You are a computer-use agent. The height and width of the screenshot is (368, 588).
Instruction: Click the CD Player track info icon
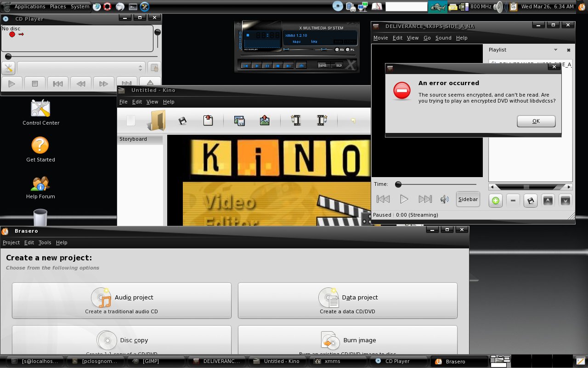tap(154, 68)
